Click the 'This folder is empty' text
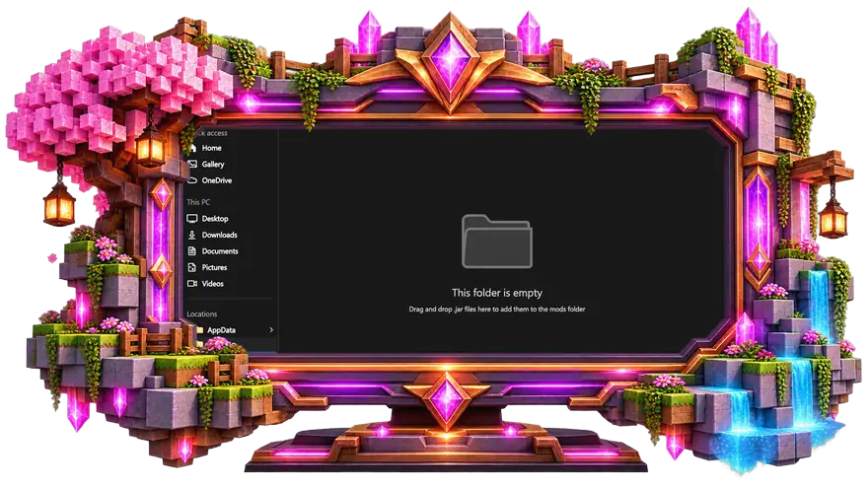 click(497, 293)
